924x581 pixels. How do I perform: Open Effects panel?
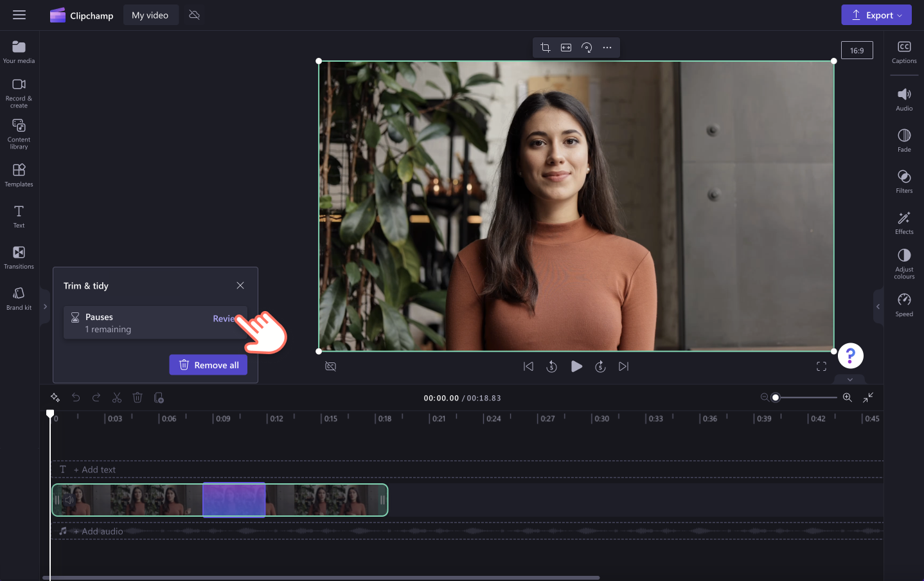(x=904, y=224)
